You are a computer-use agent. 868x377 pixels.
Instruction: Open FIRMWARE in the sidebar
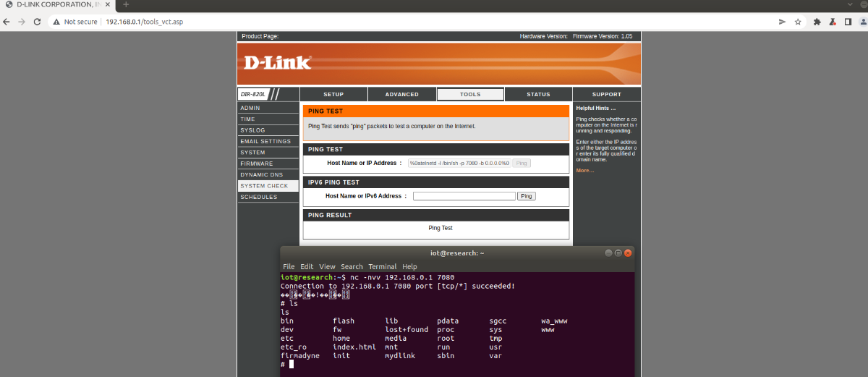[268, 164]
